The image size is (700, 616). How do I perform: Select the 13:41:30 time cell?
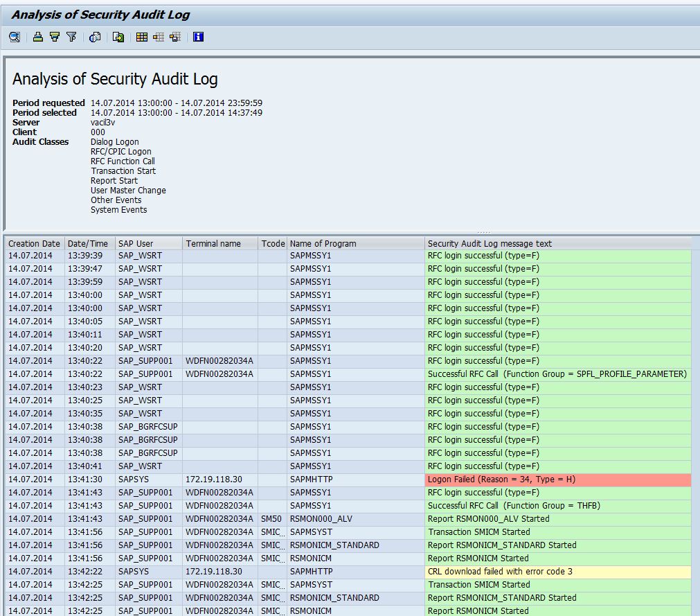coord(90,479)
